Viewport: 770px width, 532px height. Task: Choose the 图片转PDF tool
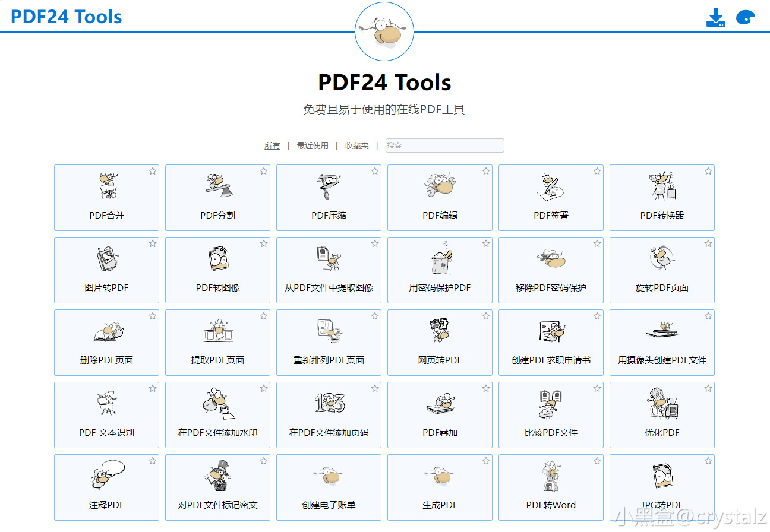coord(106,270)
